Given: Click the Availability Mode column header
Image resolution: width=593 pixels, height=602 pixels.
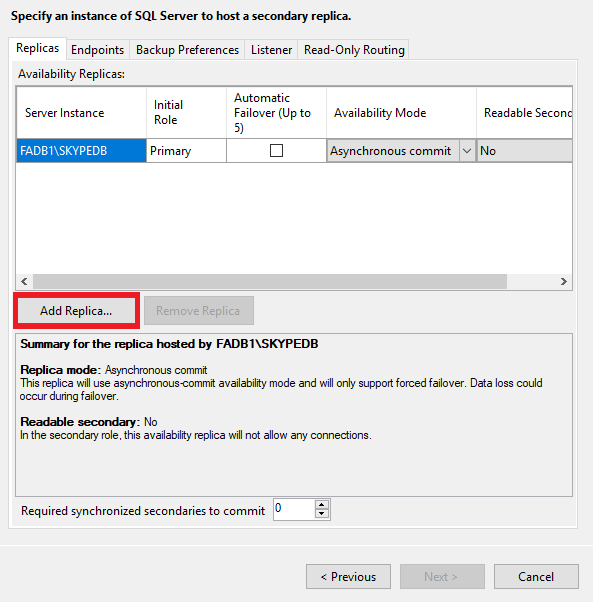Looking at the screenshot, I should point(401,113).
